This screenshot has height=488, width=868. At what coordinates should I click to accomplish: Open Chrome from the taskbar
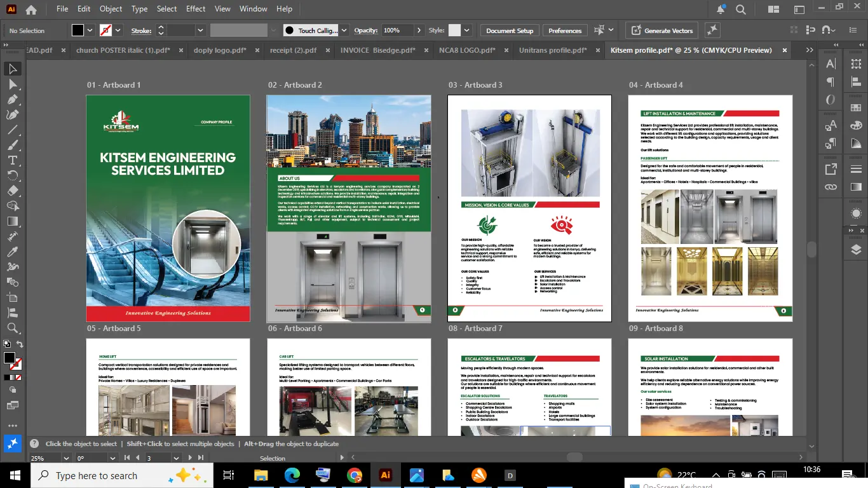[355, 475]
